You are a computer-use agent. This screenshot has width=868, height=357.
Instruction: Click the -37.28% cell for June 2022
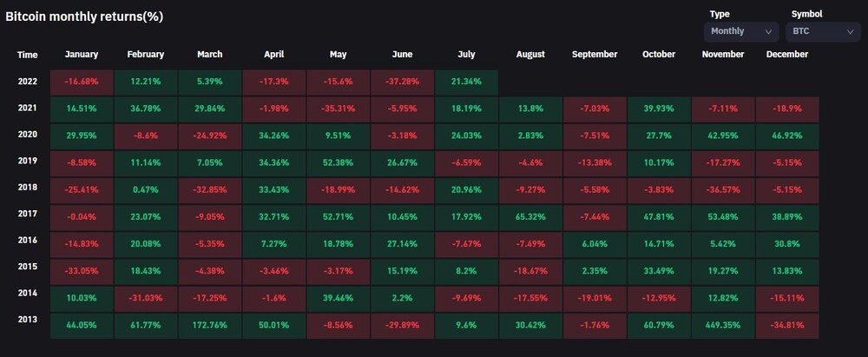click(x=403, y=82)
